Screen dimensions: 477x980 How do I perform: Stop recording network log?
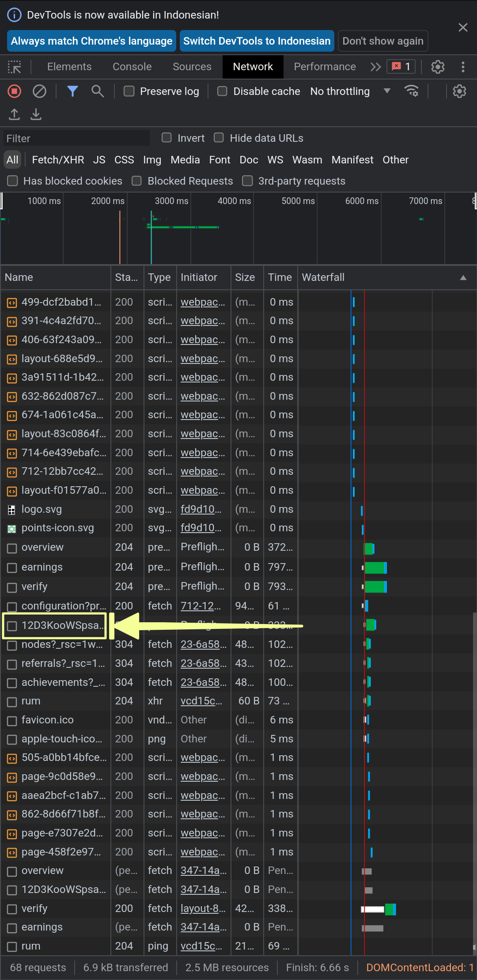[x=15, y=91]
